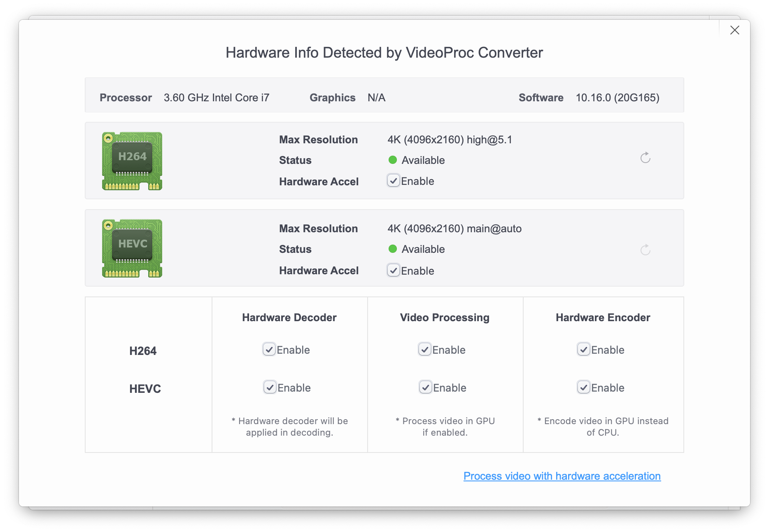The width and height of the screenshot is (769, 532).
Task: Disable H264 Hardware Decoder
Action: tap(269, 350)
